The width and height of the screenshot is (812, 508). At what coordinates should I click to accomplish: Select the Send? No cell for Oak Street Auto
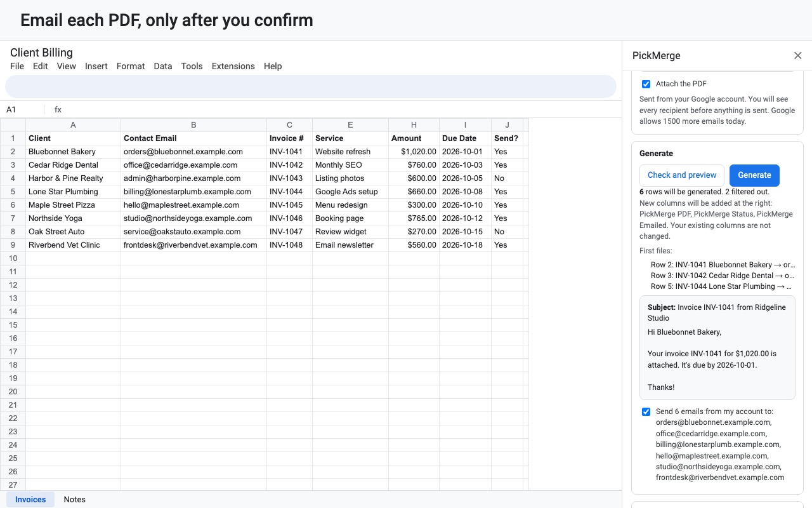click(x=507, y=232)
